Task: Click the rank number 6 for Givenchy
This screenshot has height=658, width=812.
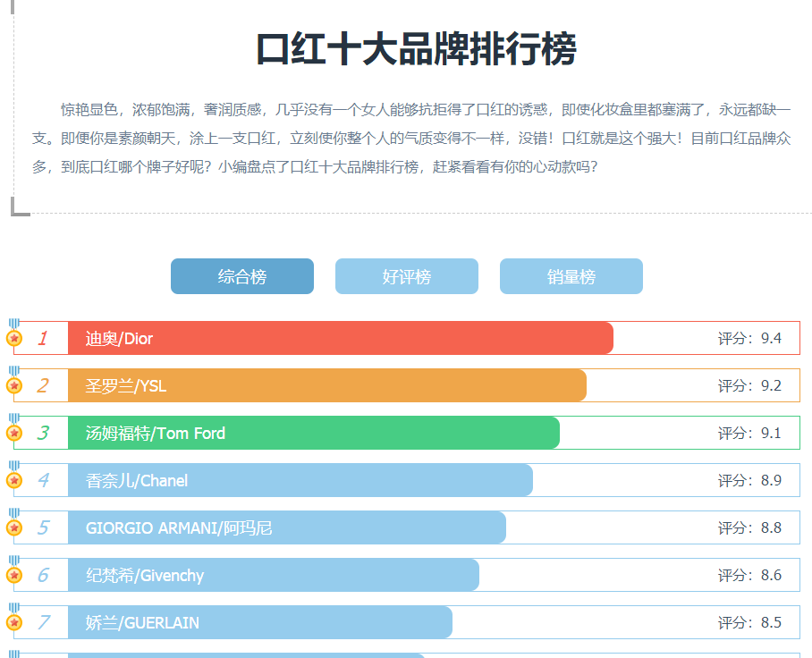Action: pos(42,575)
